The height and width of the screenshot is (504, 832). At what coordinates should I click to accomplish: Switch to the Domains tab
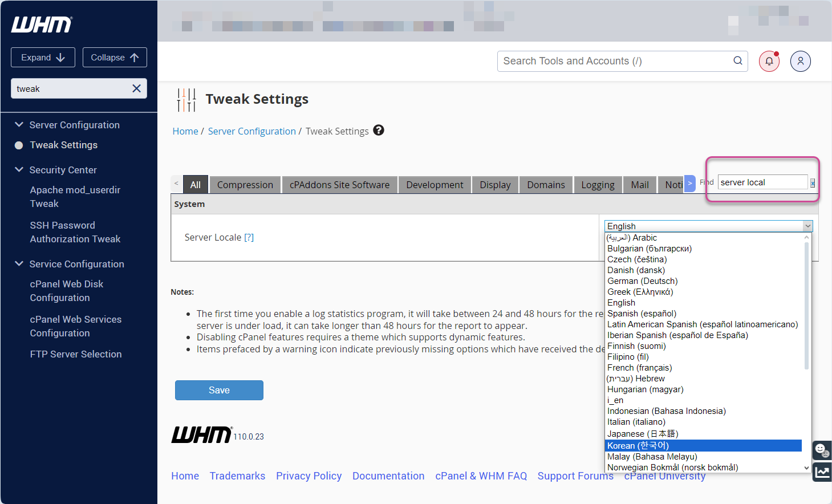tap(546, 185)
